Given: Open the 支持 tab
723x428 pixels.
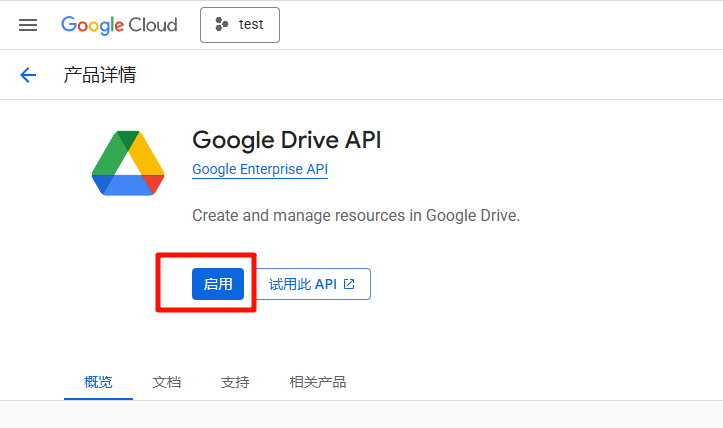Looking at the screenshot, I should [x=235, y=382].
